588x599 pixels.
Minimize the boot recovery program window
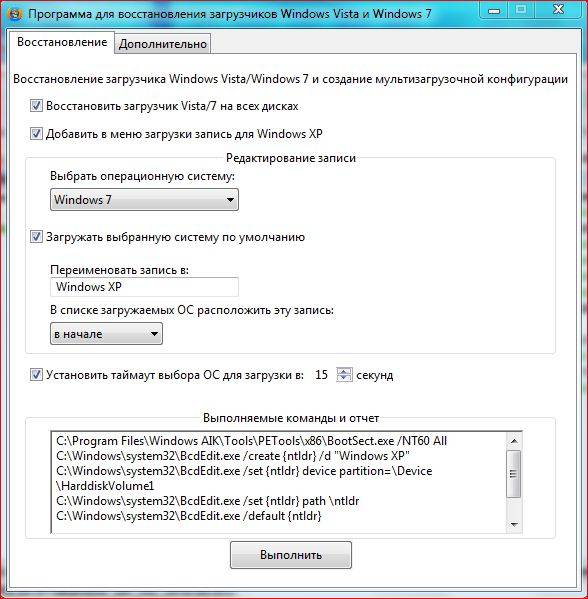click(494, 11)
